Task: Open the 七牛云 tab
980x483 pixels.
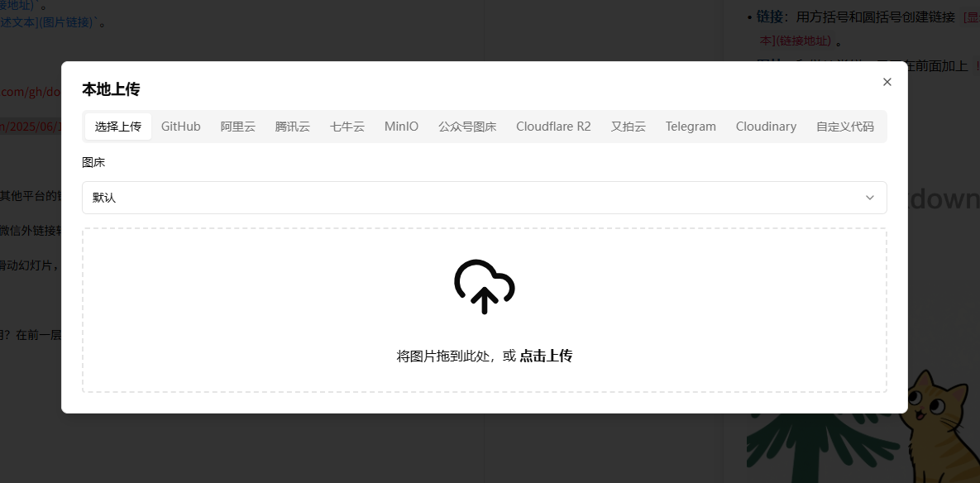Action: tap(347, 127)
